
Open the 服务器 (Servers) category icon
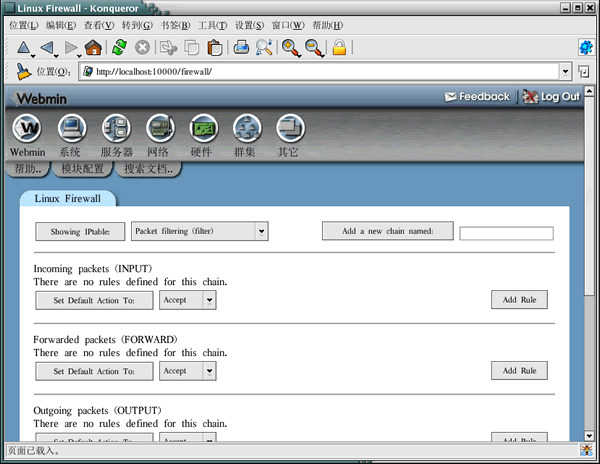(116, 128)
